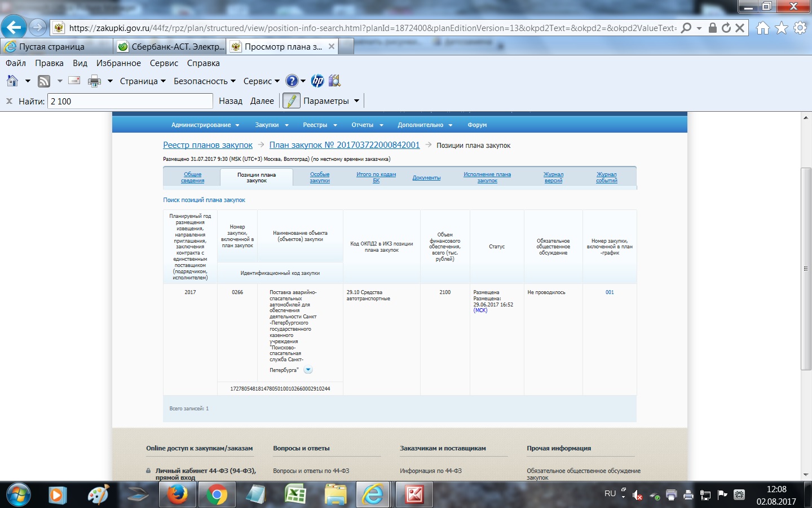This screenshot has width=812, height=508.
Task: Click the RSS feeds icon
Action: click(x=44, y=81)
